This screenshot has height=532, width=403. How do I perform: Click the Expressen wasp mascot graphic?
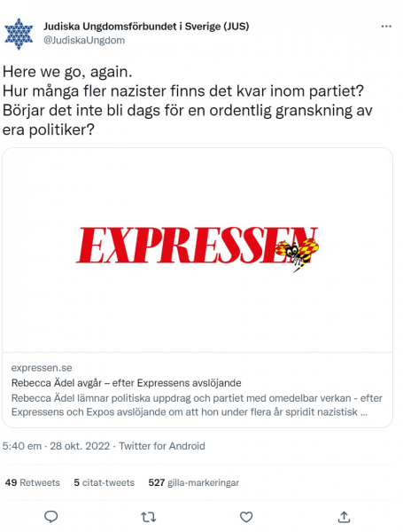click(297, 253)
